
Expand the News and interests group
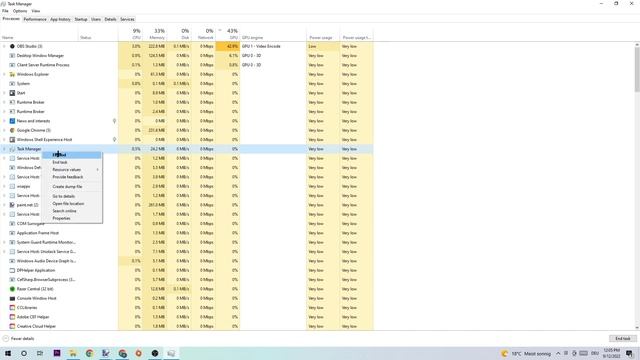(x=4, y=121)
